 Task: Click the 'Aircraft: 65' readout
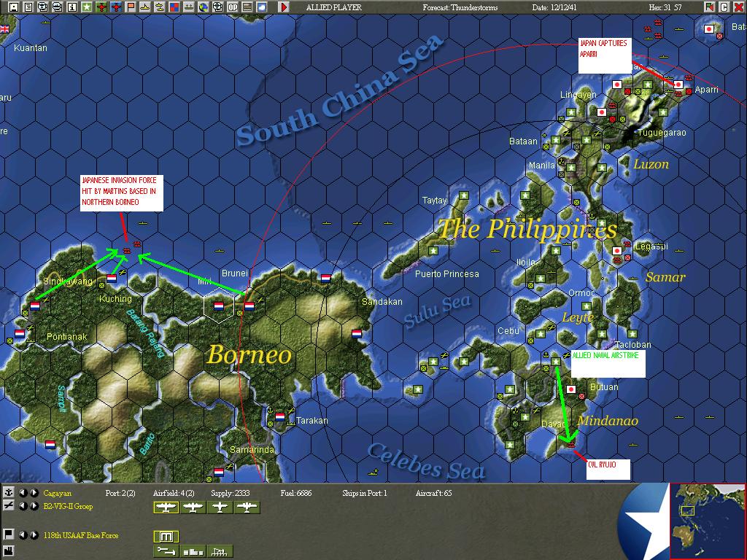pos(433,493)
